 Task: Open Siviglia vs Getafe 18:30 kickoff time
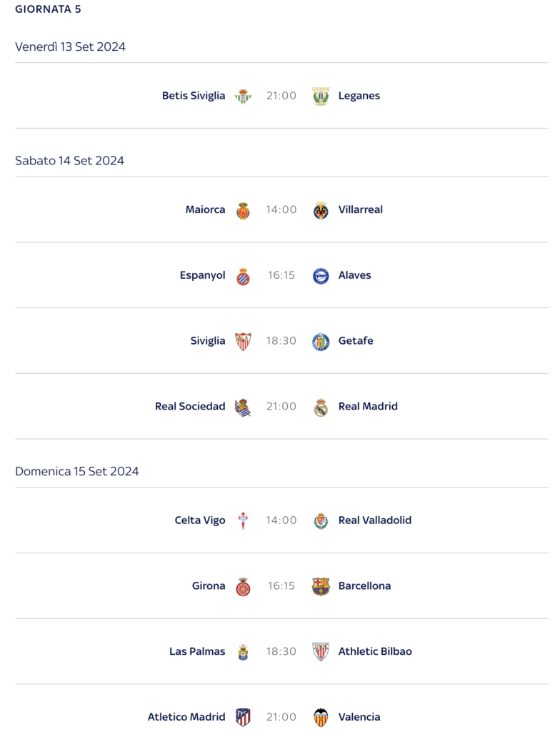click(281, 341)
